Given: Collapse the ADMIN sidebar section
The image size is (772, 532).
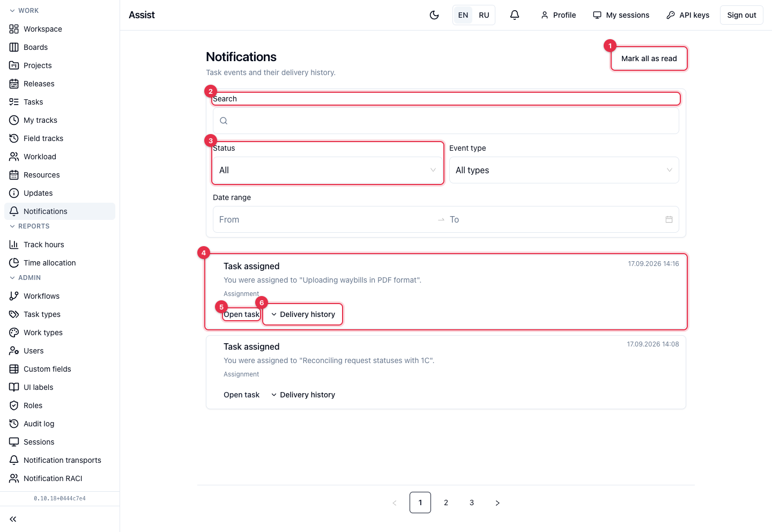Looking at the screenshot, I should (25, 278).
